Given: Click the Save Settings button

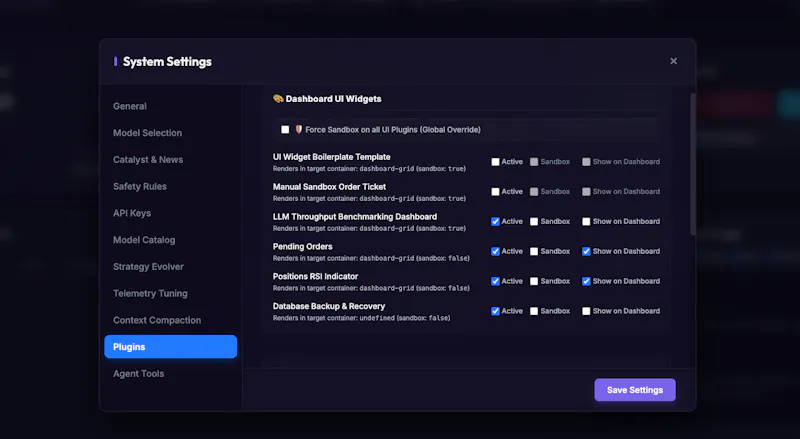Looking at the screenshot, I should (x=635, y=390).
